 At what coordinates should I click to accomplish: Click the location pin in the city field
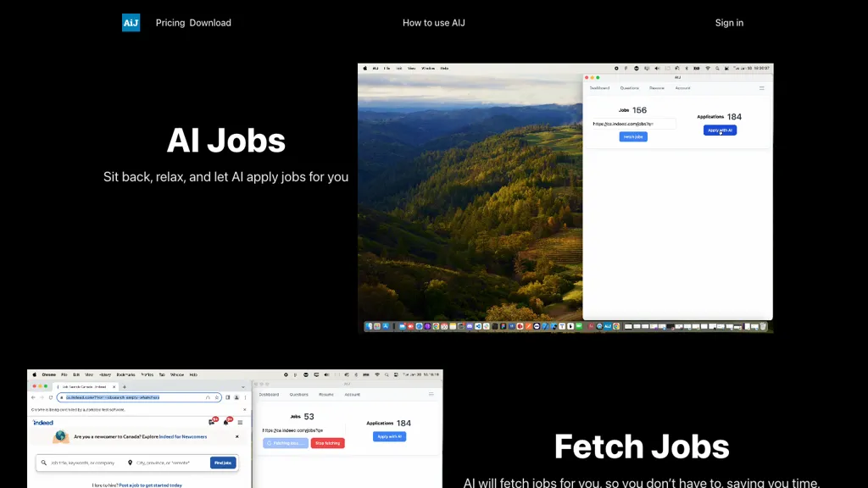click(x=130, y=463)
